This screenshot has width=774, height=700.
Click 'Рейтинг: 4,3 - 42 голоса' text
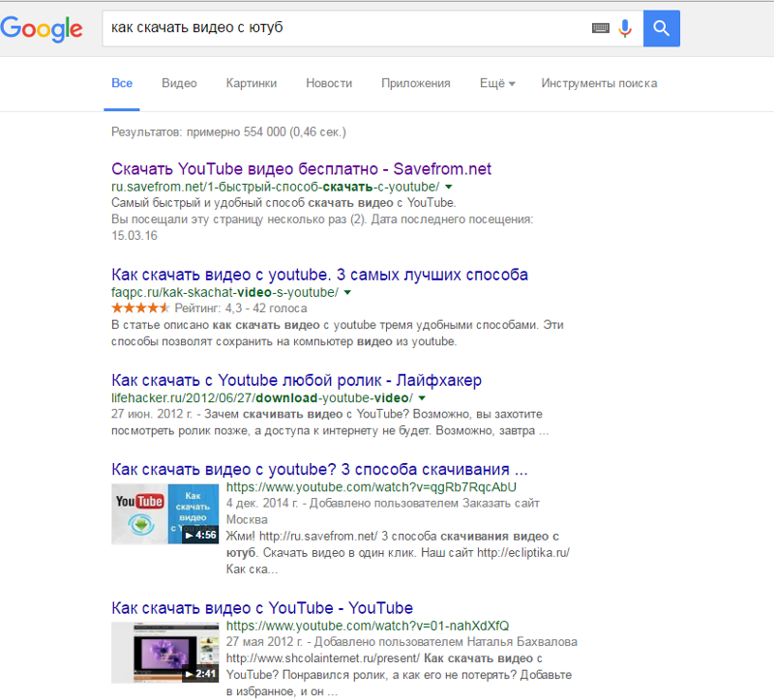coord(241,308)
